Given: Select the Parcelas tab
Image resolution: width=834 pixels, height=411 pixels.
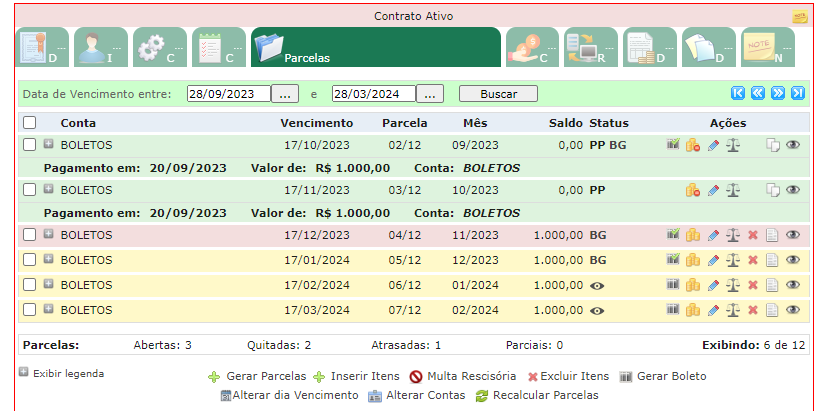Looking at the screenshot, I should 376,47.
